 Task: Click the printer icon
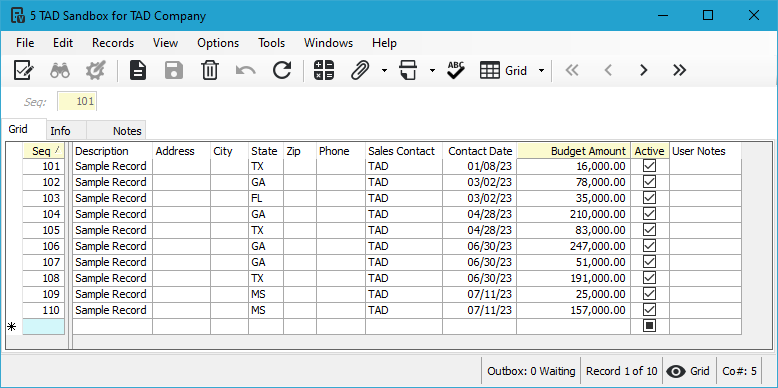[x=409, y=70]
